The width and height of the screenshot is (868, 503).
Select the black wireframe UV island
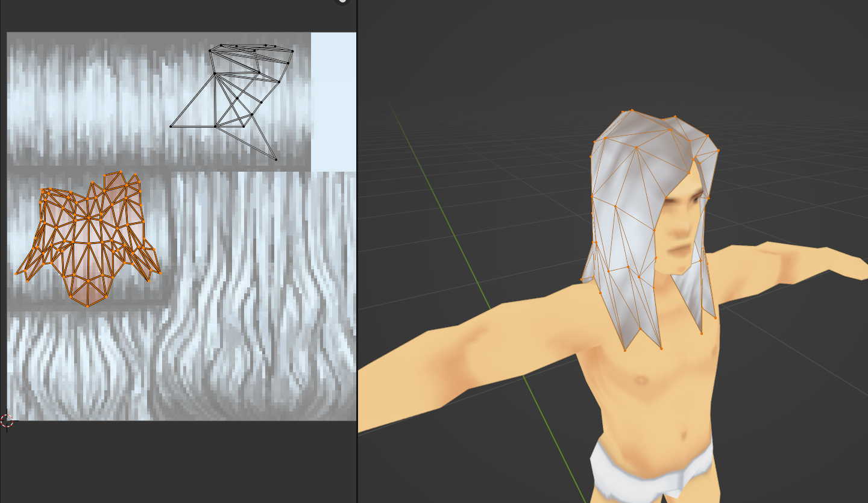click(232, 101)
